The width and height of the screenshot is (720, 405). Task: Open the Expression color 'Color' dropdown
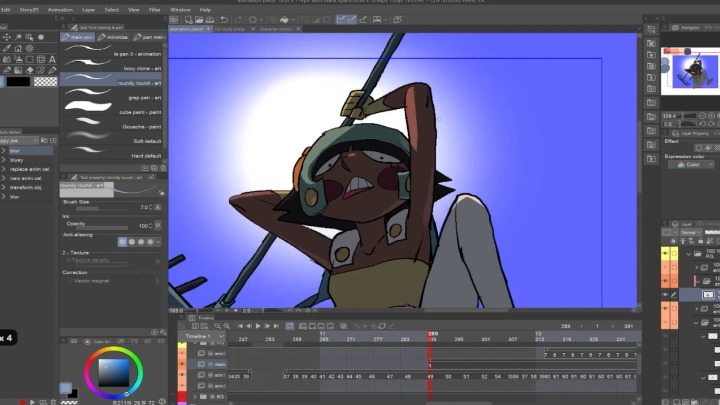pyautogui.click(x=692, y=164)
